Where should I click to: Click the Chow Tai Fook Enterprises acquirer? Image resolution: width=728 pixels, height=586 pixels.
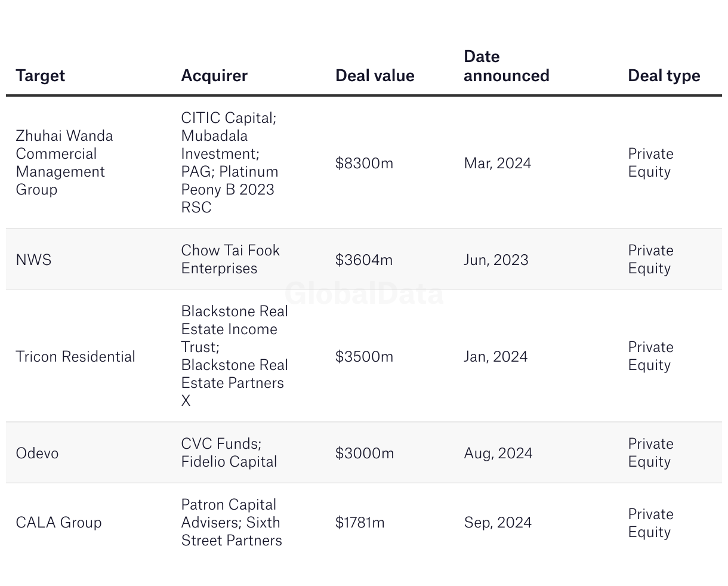pyautogui.click(x=230, y=259)
